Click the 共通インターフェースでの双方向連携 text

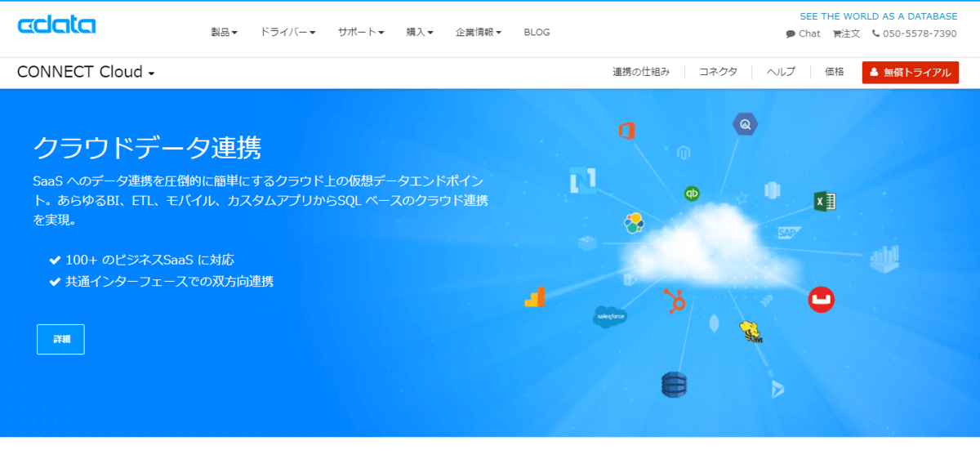pos(169,281)
